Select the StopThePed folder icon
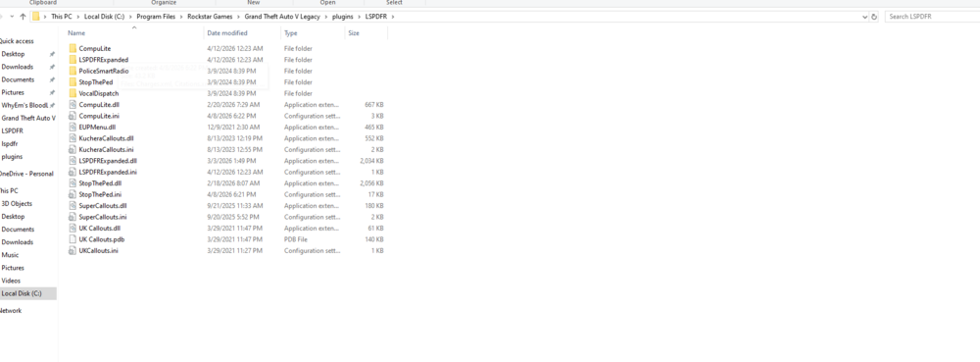 pyautogui.click(x=73, y=81)
